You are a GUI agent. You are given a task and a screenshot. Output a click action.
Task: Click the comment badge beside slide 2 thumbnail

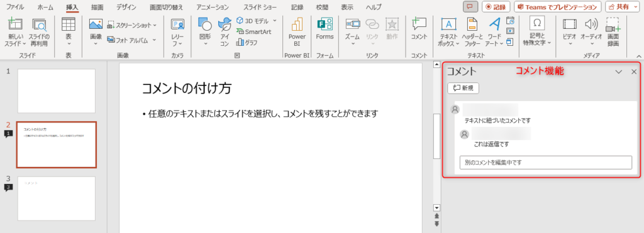tap(8, 134)
